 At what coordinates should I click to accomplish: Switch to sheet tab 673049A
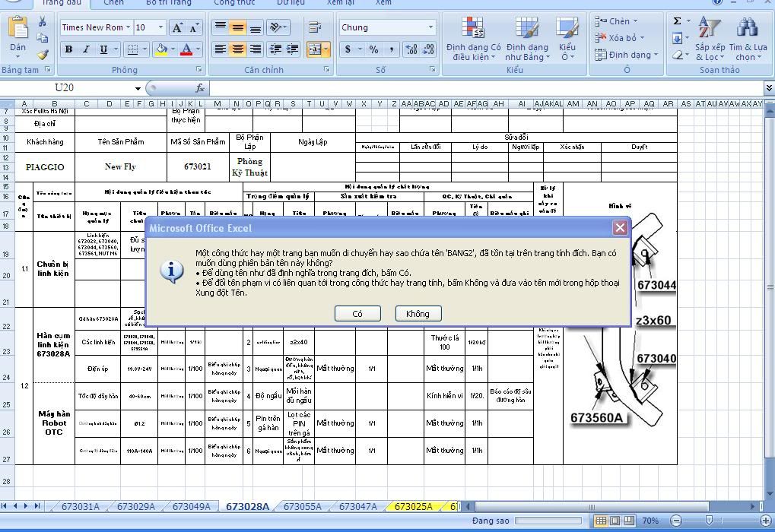(x=192, y=506)
